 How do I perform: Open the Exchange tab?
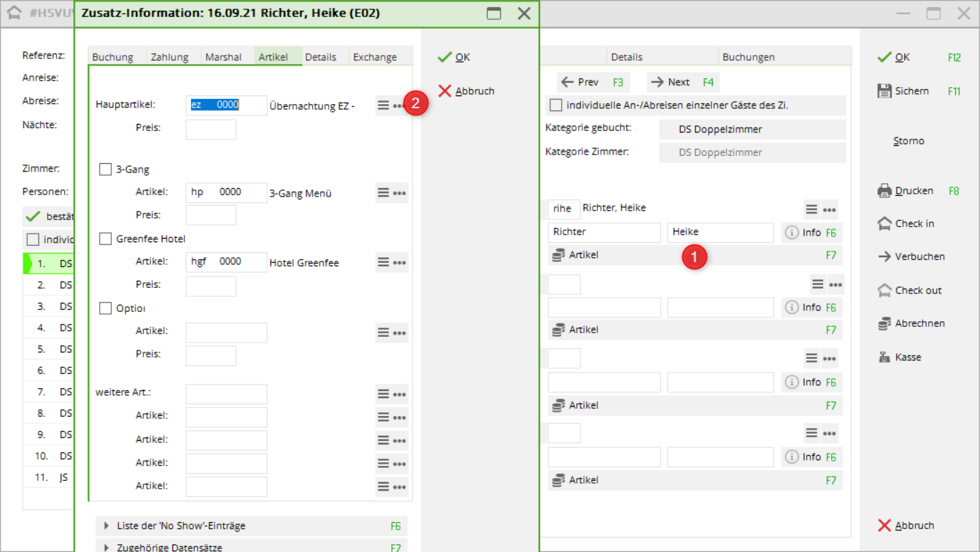[x=375, y=57]
